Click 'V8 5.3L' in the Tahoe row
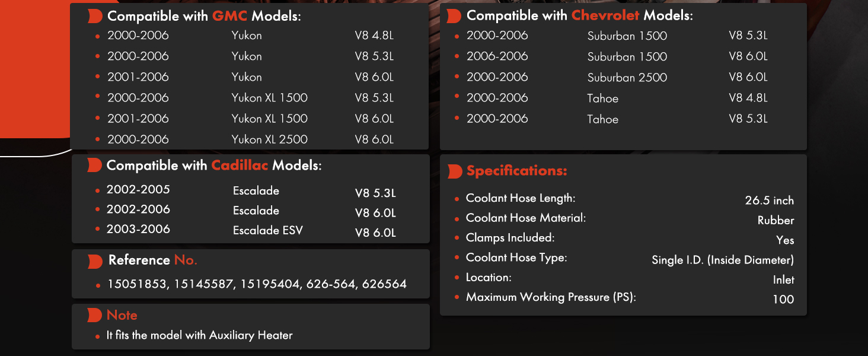The width and height of the screenshot is (868, 356). [x=748, y=119]
